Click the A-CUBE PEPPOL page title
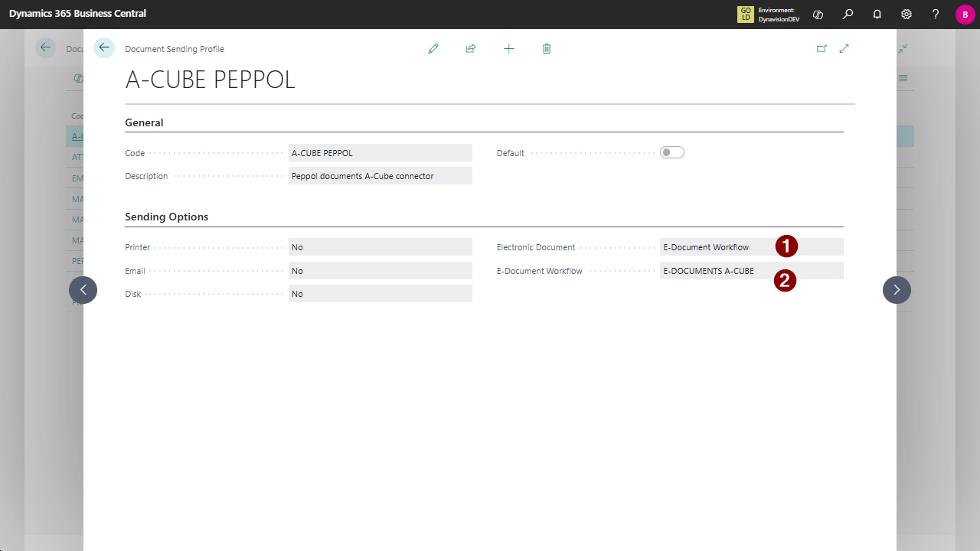980x551 pixels. click(x=210, y=80)
